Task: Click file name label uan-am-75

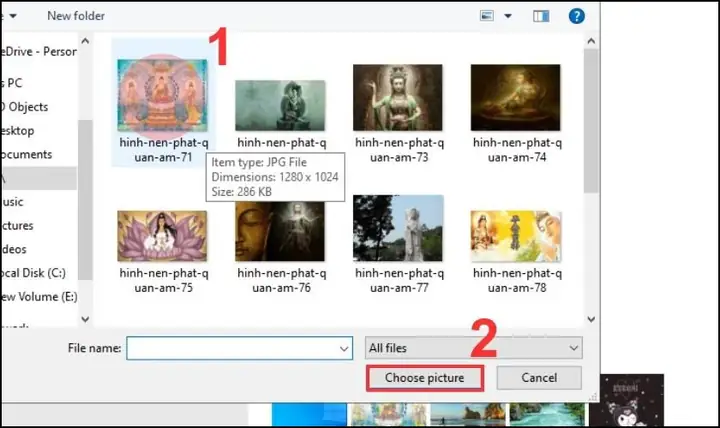Action: (x=163, y=288)
